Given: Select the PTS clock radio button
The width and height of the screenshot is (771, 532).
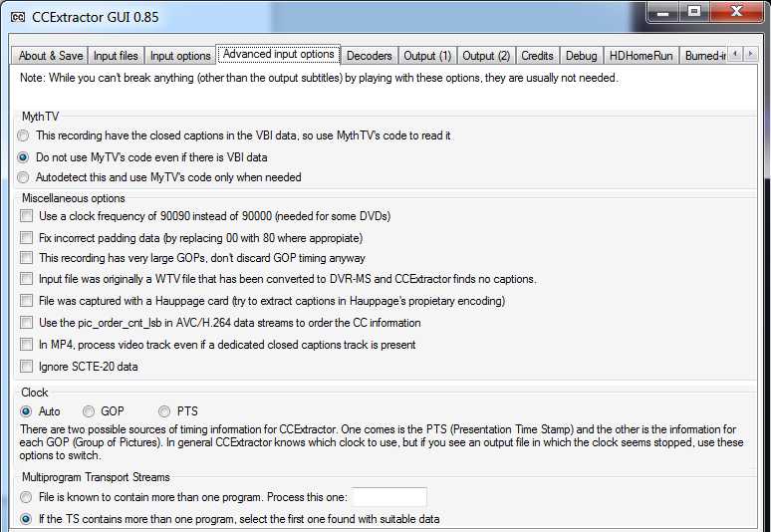Looking at the screenshot, I should (178, 411).
